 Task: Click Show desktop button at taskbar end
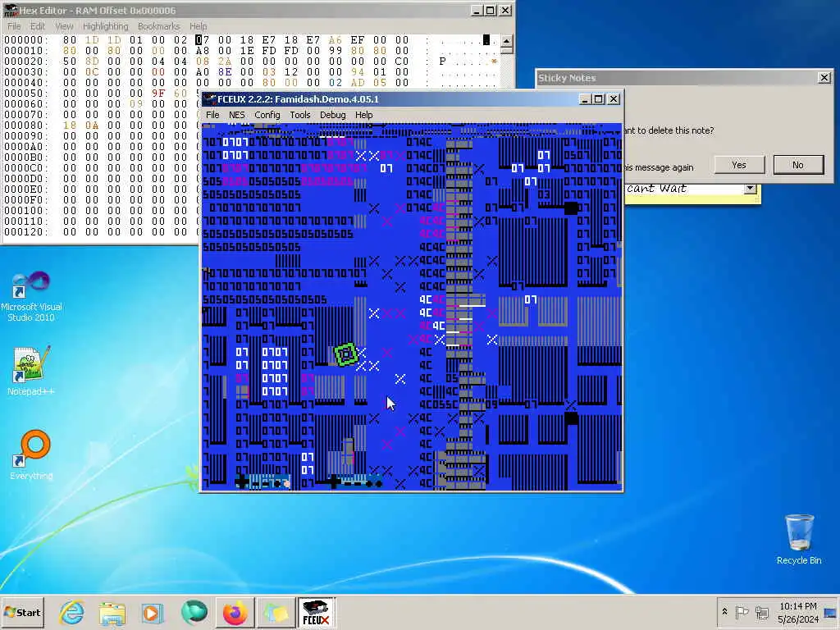[x=832, y=612]
